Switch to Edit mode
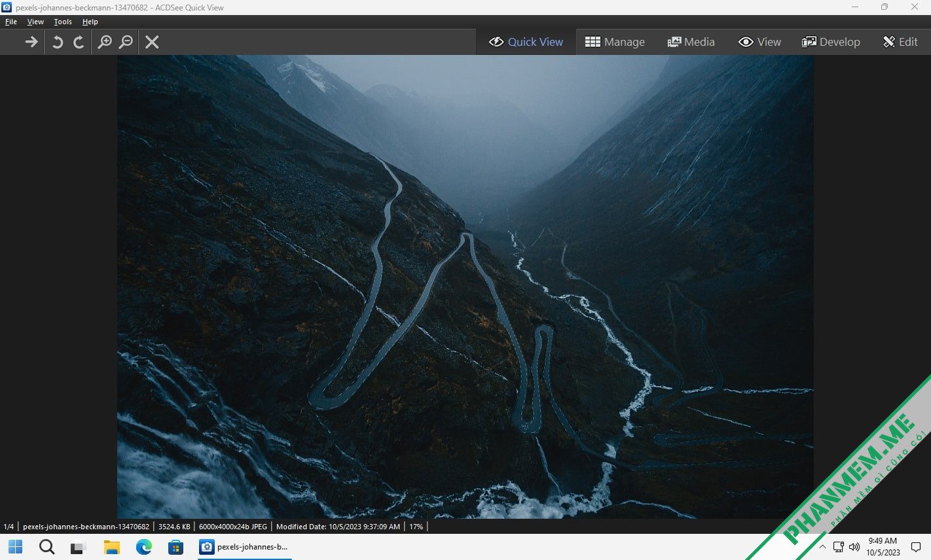Screen dimensions: 931x560 click(x=900, y=42)
